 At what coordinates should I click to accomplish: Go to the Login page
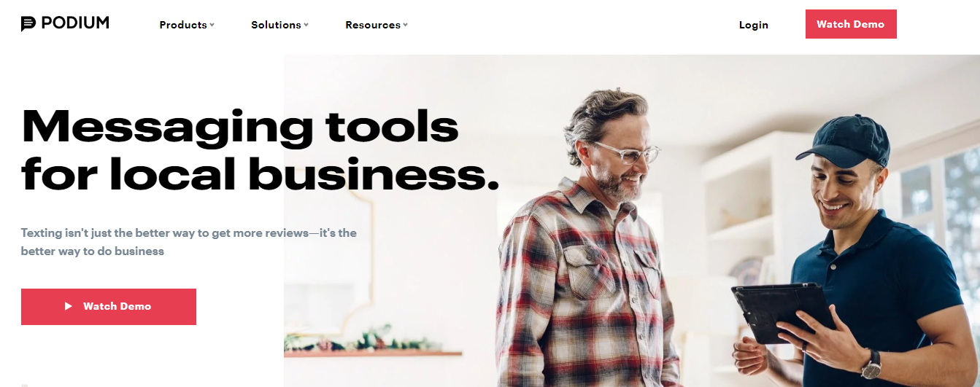point(754,25)
